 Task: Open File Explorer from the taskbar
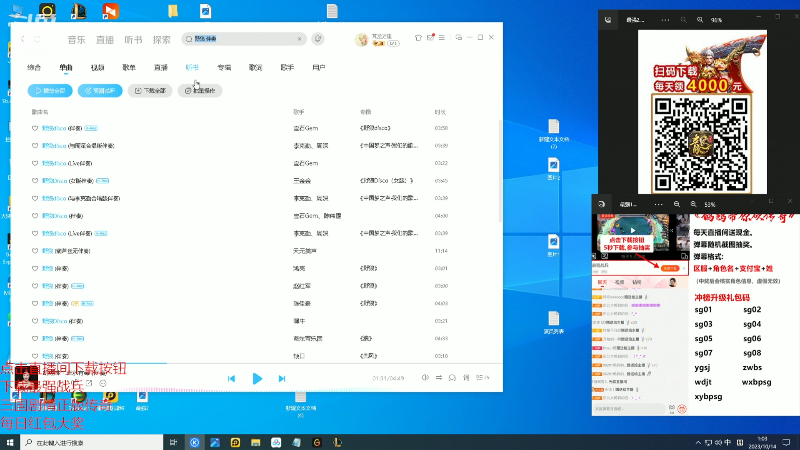256,442
